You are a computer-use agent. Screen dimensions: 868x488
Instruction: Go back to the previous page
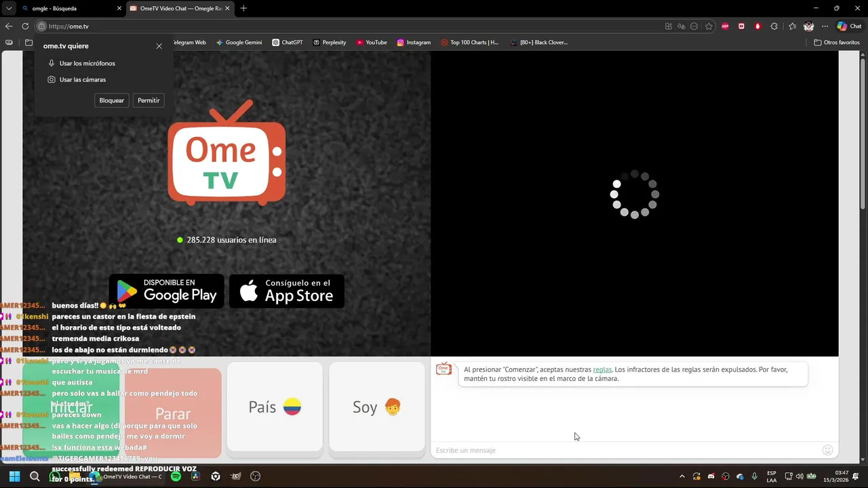9,26
